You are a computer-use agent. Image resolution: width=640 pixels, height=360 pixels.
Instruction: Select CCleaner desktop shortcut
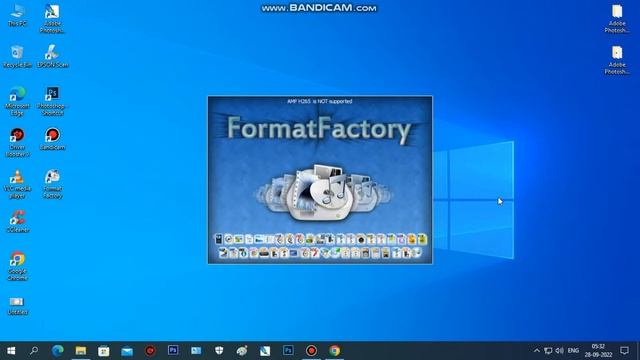pyautogui.click(x=17, y=222)
